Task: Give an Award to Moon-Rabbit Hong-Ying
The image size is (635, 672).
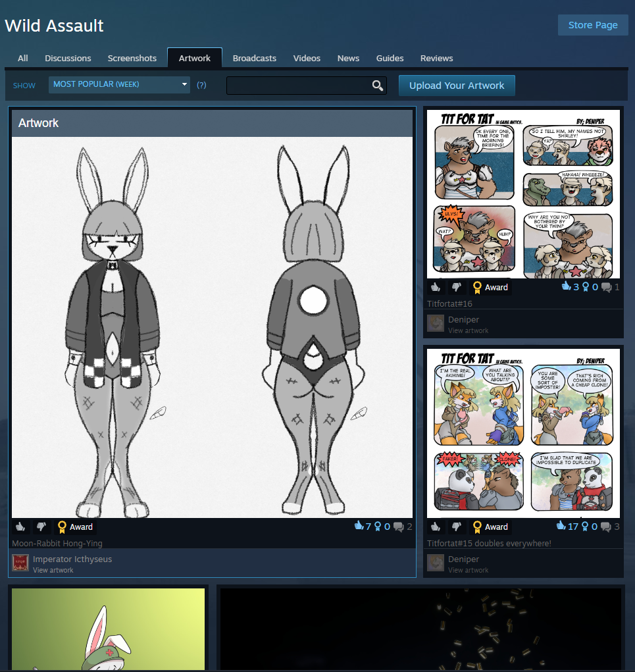Action: click(75, 527)
